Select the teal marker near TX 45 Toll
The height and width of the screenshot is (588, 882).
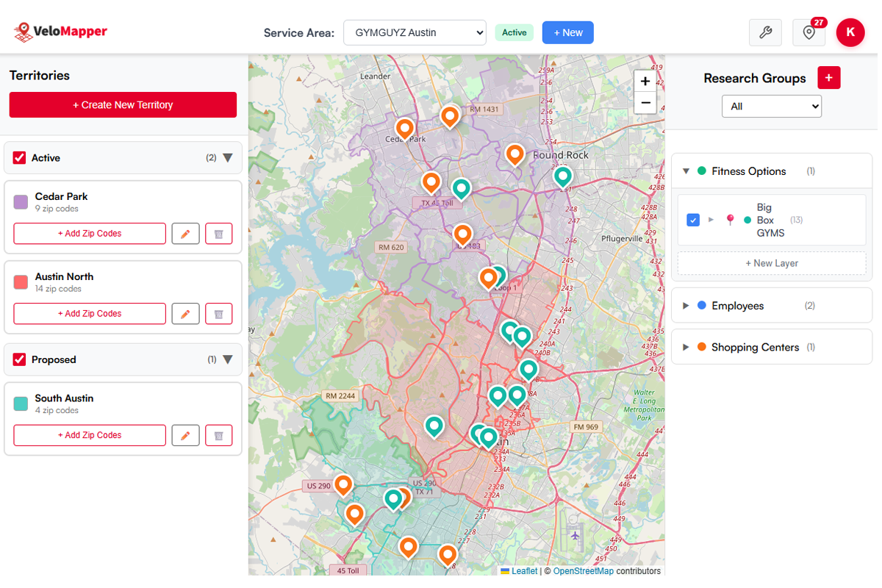pyautogui.click(x=461, y=189)
